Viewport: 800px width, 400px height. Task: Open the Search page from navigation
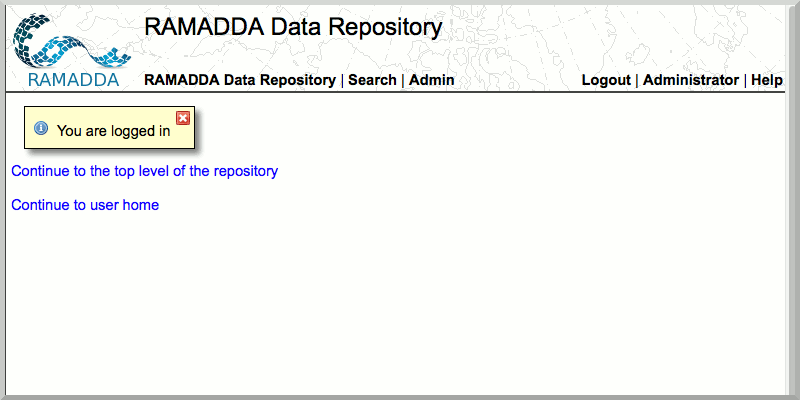(x=372, y=80)
